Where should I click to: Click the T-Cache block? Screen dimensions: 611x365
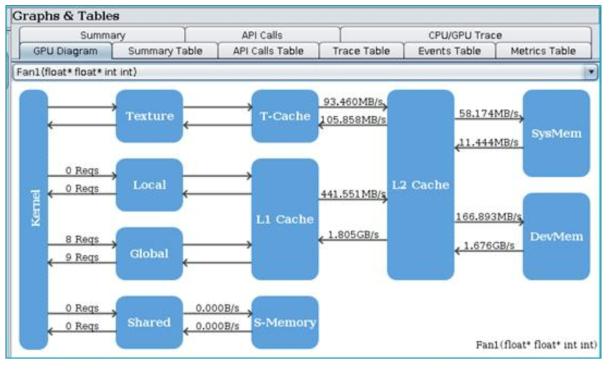[x=285, y=116]
